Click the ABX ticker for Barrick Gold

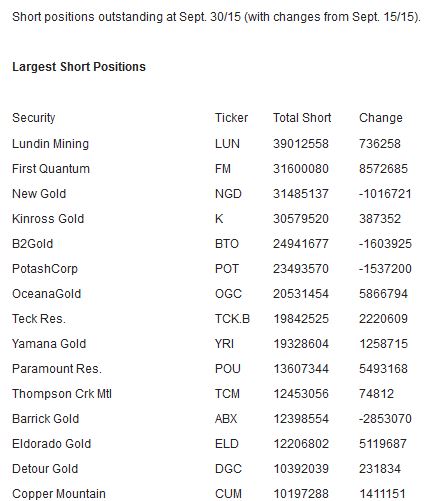point(226,419)
